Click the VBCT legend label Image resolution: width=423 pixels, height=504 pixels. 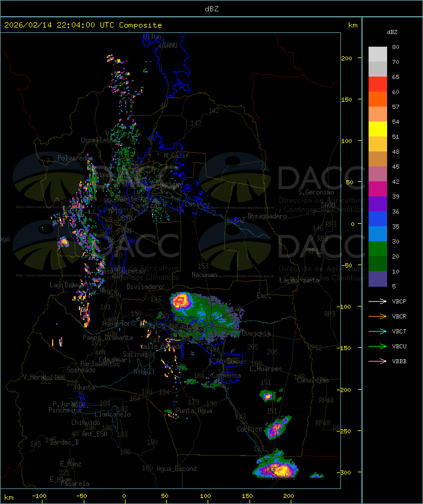[x=399, y=331]
